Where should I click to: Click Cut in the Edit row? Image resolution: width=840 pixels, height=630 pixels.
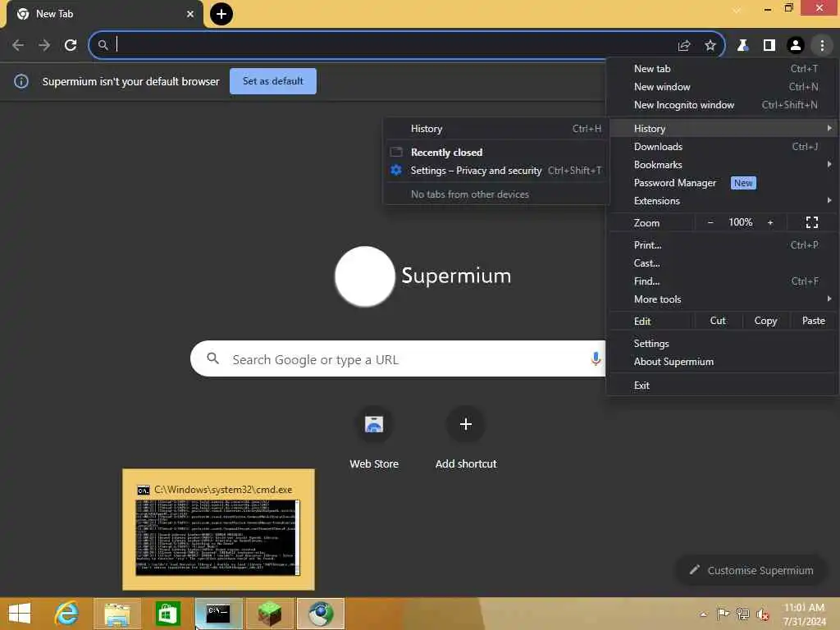tap(718, 321)
